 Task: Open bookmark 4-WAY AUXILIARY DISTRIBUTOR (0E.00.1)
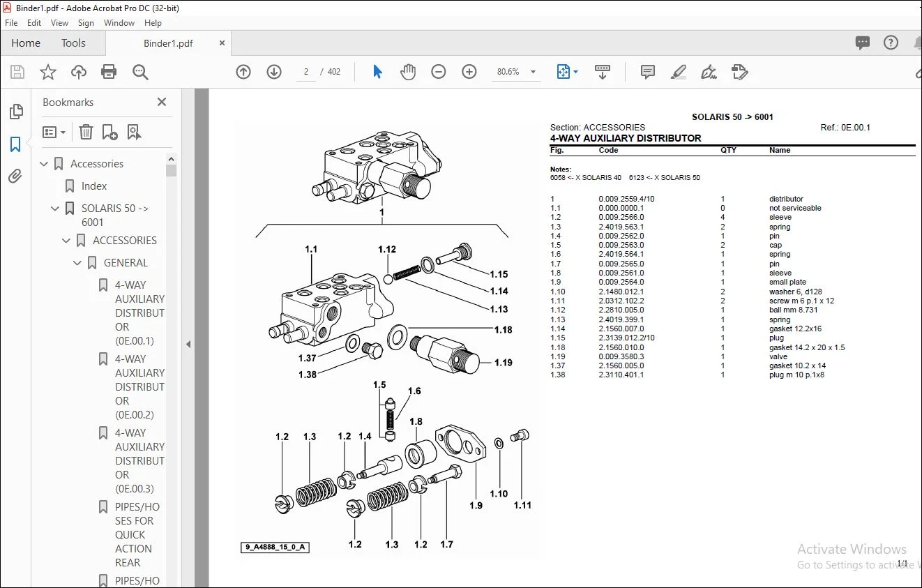click(139, 313)
